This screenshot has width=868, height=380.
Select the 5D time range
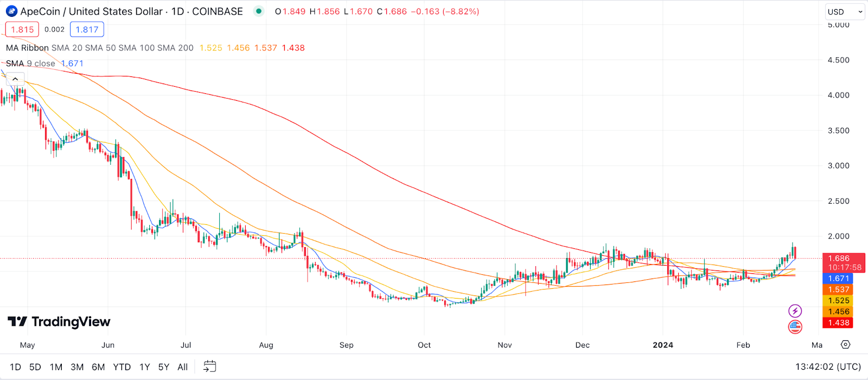click(x=35, y=367)
